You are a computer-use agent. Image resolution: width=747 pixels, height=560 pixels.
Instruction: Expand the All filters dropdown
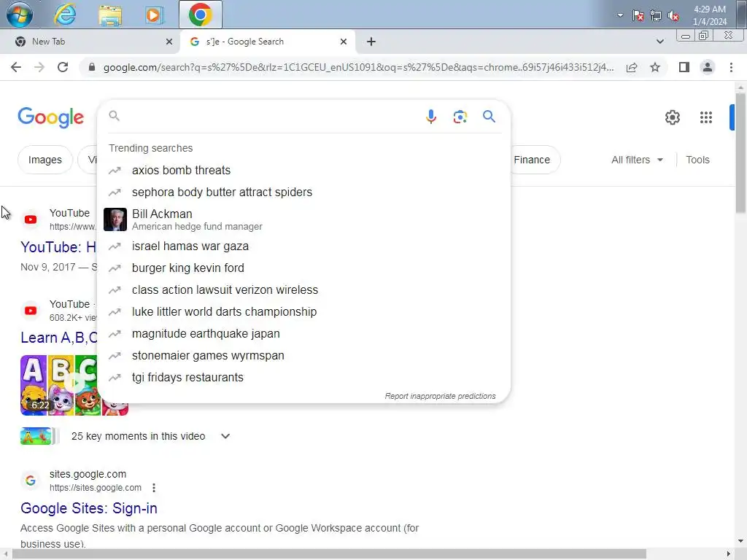point(637,160)
